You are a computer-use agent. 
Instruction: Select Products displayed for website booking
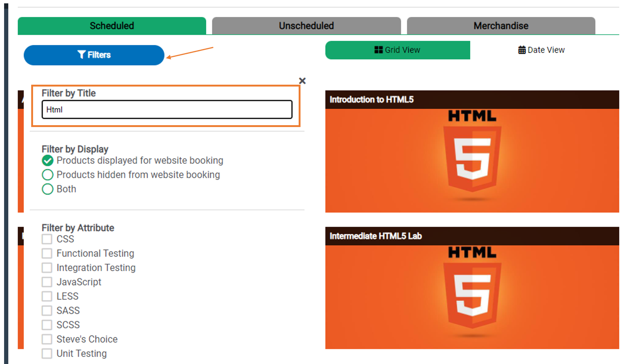tap(48, 160)
